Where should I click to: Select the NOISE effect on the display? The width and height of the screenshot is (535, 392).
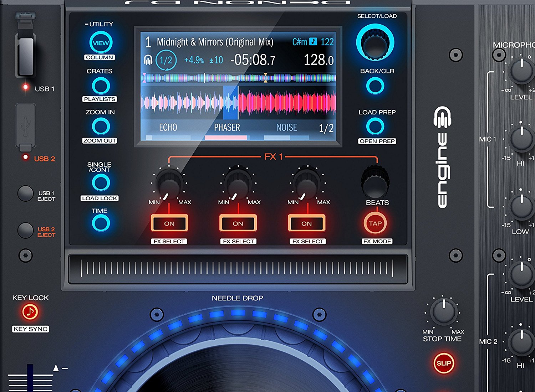point(287,127)
